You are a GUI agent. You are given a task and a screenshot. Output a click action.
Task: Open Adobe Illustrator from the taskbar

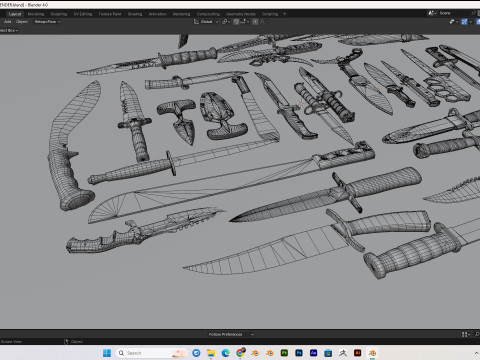coord(357,353)
